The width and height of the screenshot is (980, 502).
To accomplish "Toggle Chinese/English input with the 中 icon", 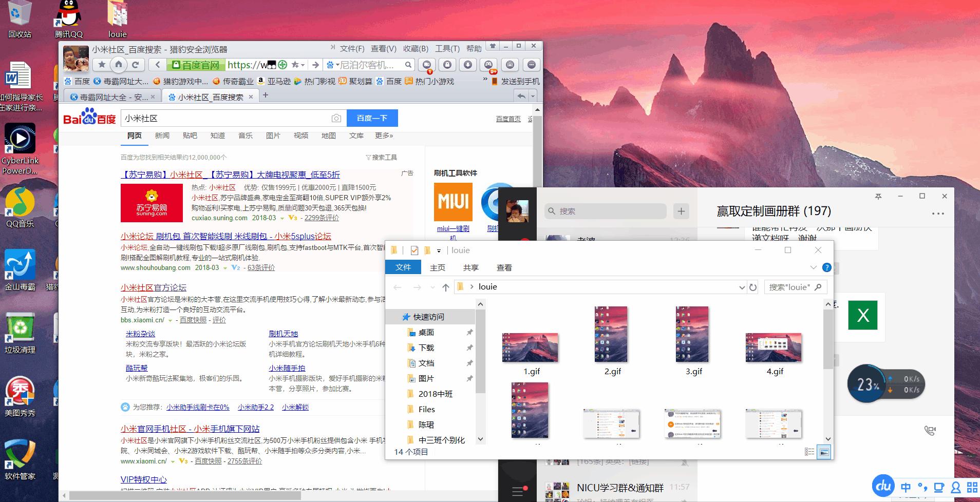I will [x=906, y=487].
